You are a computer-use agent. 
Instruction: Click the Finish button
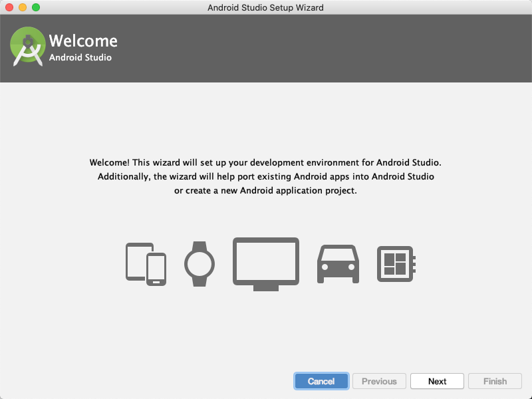coord(495,381)
